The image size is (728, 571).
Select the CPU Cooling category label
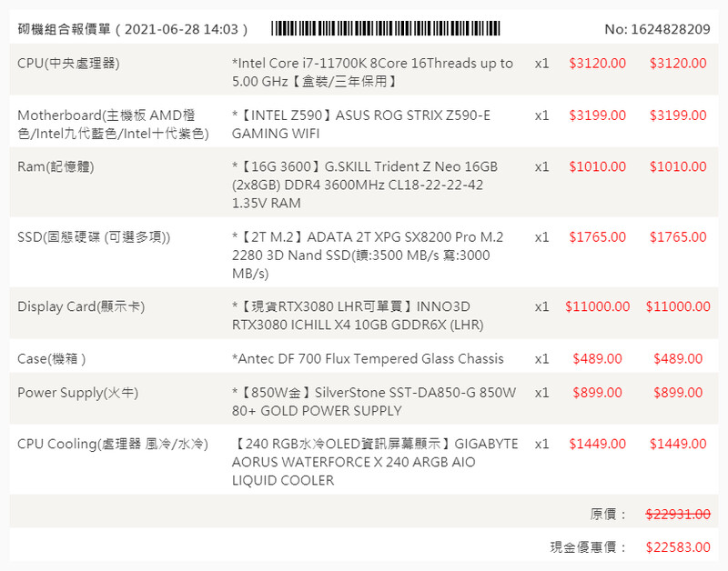113,444
